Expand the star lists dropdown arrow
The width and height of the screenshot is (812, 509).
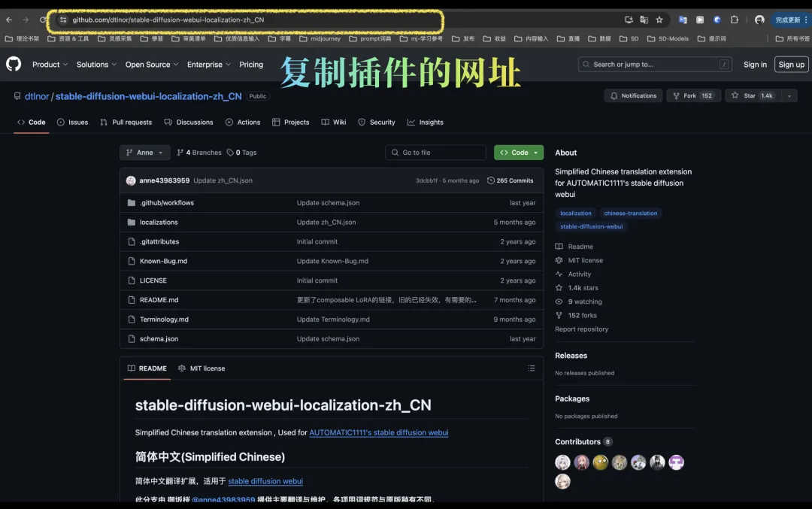tap(789, 95)
